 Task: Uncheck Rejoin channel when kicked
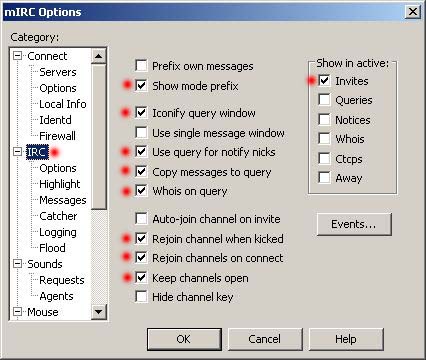click(x=141, y=238)
